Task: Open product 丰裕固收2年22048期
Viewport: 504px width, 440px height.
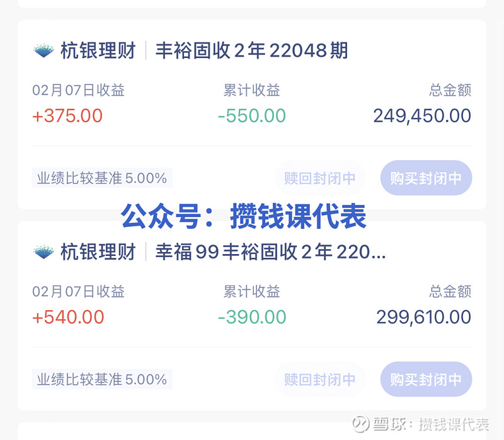Action: pyautogui.click(x=251, y=51)
